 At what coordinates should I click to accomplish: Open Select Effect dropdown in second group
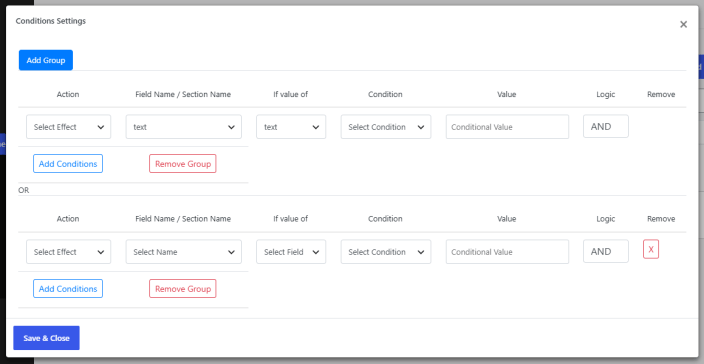tap(69, 252)
